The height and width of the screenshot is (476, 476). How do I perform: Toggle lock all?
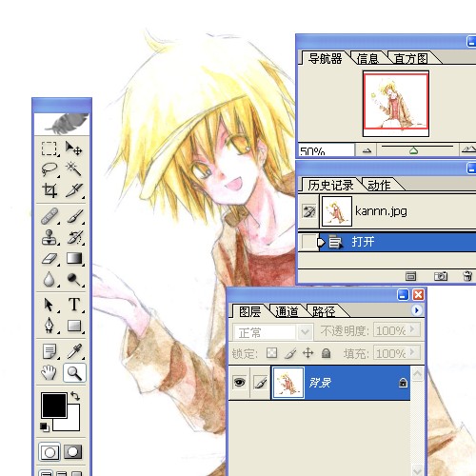pos(326,353)
